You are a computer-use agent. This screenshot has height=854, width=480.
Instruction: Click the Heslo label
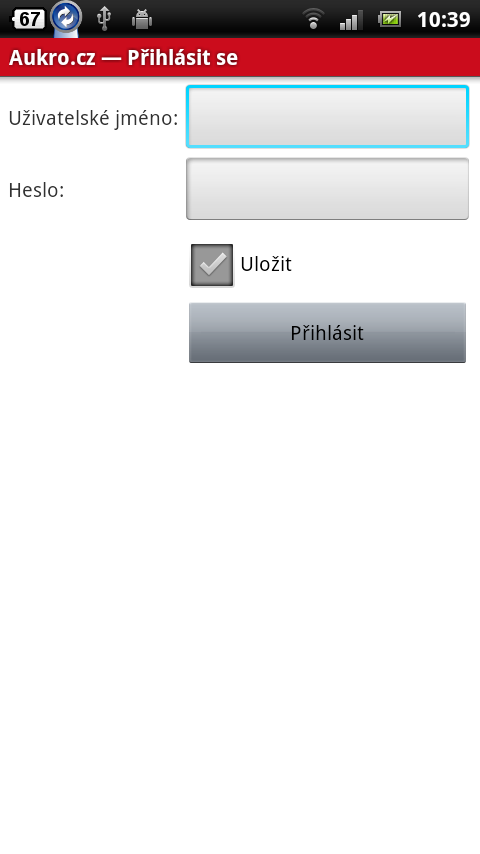tap(37, 190)
